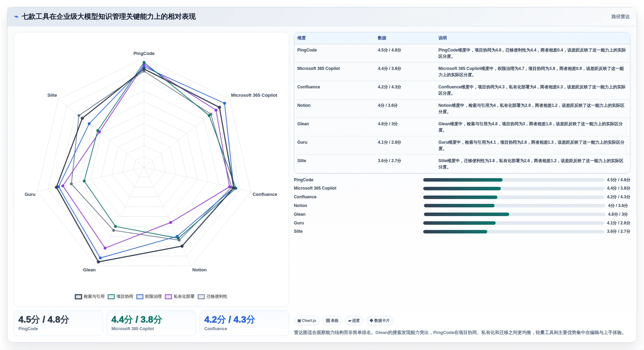
Task: Click the PingCode description cell in the table
Action: click(x=532, y=53)
